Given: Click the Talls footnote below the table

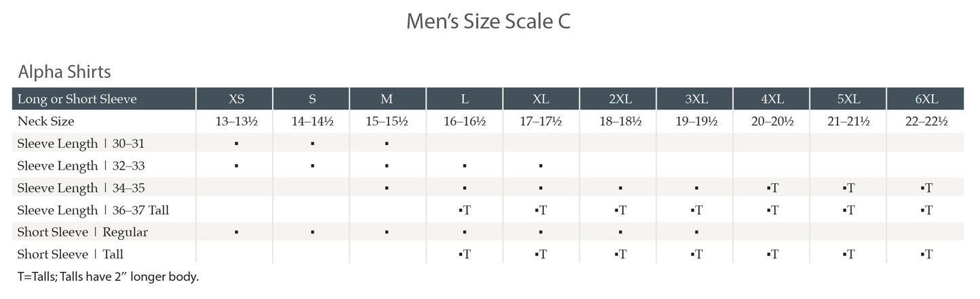Looking at the screenshot, I should pyautogui.click(x=109, y=277).
